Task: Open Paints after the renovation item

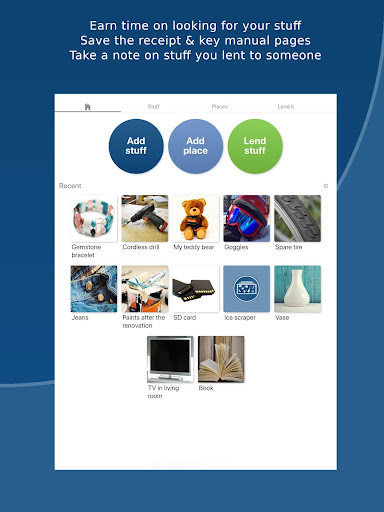Action: [x=145, y=289]
